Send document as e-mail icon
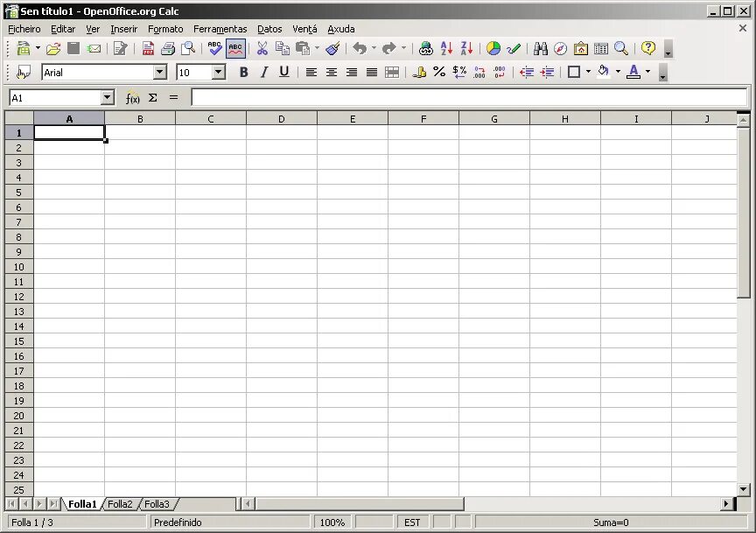 (x=94, y=48)
